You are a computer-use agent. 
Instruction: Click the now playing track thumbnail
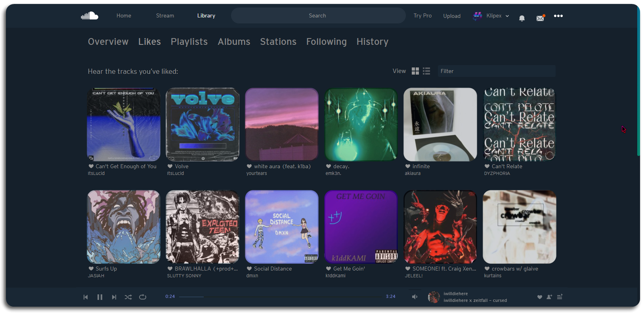(434, 297)
